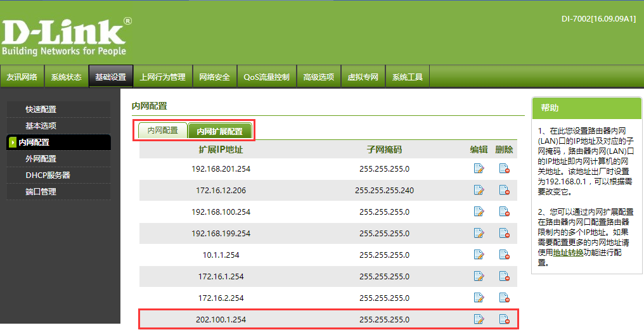
Task: Select the 基础设置 menu
Action: click(111, 77)
